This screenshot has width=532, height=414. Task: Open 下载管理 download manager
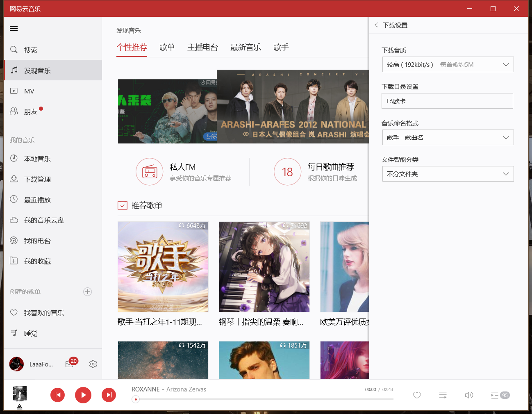(53, 179)
